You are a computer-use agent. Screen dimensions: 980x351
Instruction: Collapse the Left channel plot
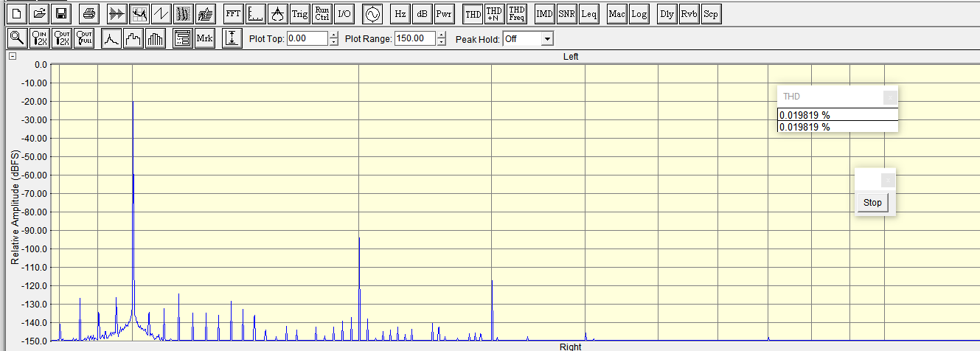pyautogui.click(x=13, y=57)
